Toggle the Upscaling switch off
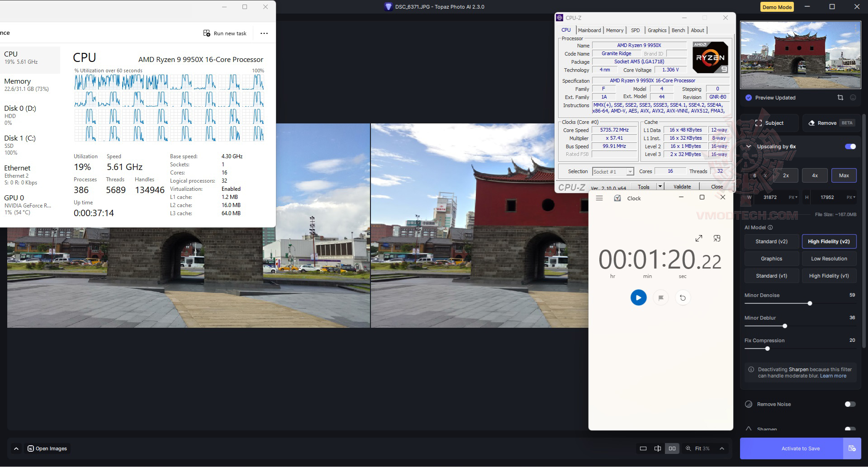Screen dimensions: 868x467 pos(850,146)
